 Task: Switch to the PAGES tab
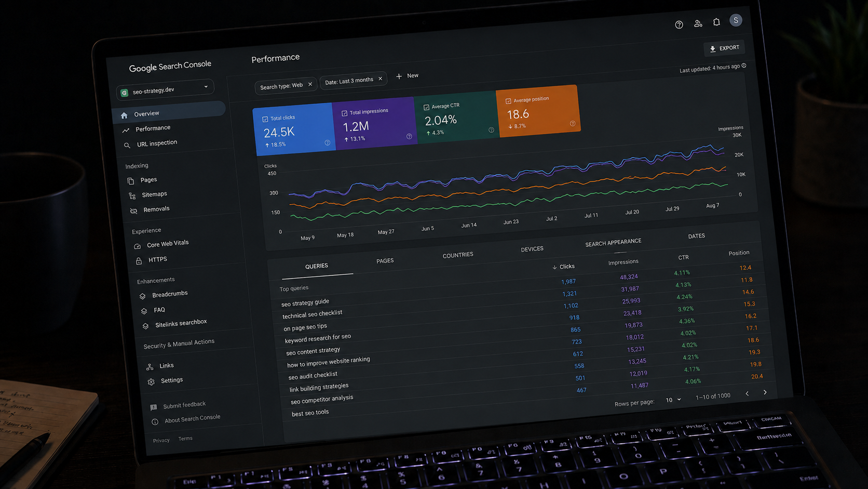coord(385,261)
